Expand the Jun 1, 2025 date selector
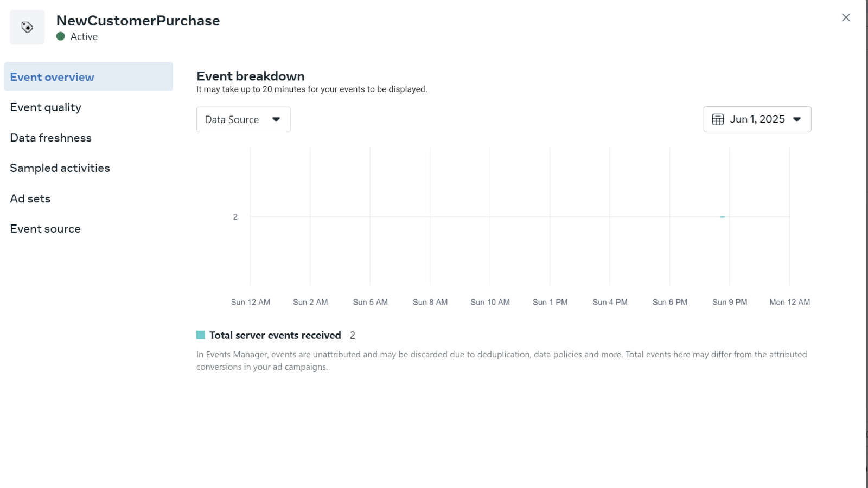This screenshot has height=488, width=868. pos(757,119)
